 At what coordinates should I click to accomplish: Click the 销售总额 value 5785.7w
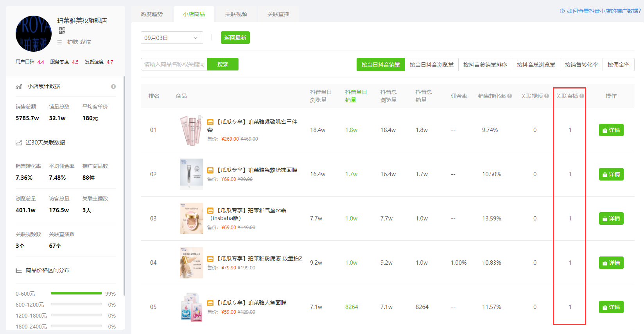[27, 118]
